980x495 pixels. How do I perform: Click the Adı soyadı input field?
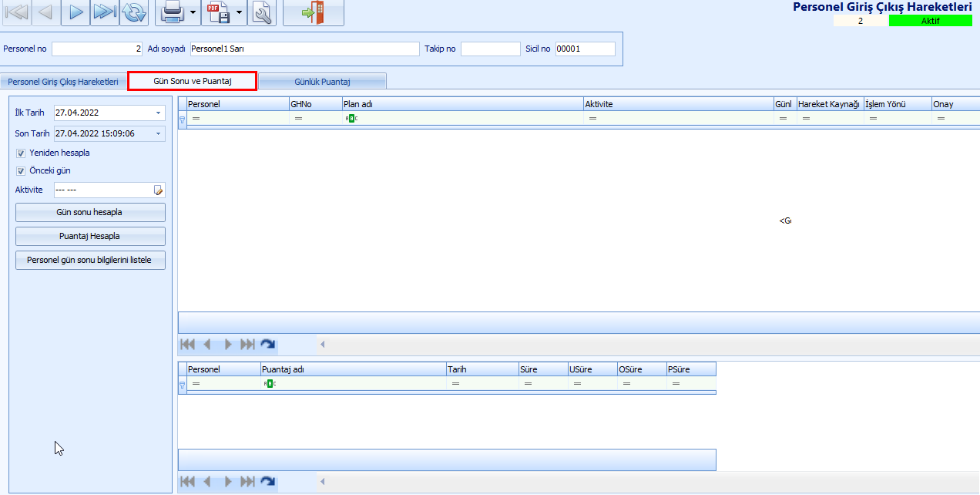pos(304,49)
